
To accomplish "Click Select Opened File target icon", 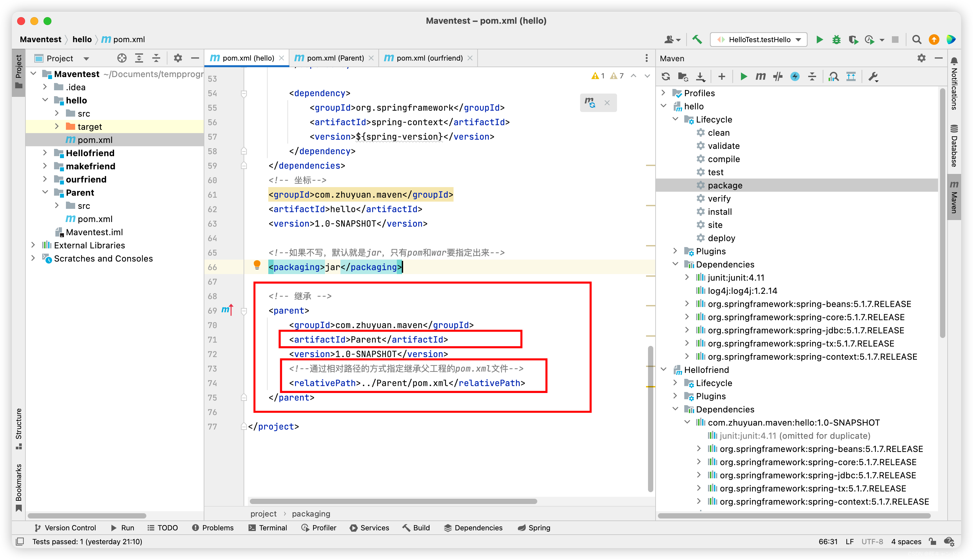I will [122, 58].
